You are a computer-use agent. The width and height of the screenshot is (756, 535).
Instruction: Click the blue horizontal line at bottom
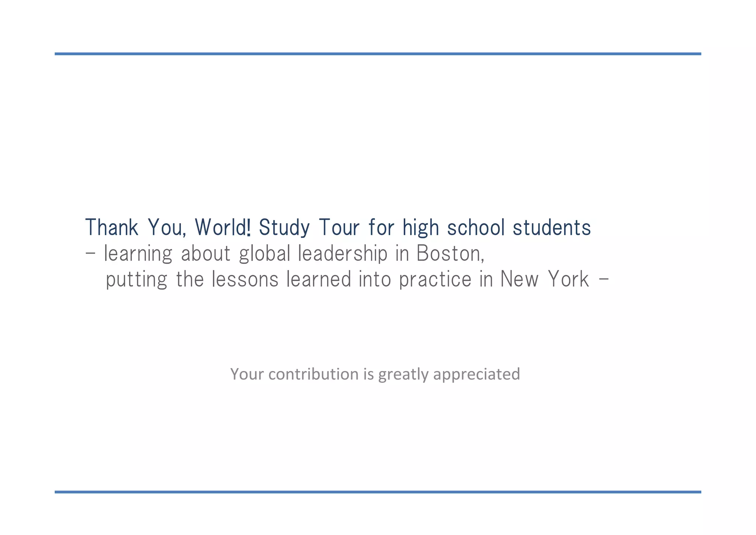pyautogui.click(x=378, y=492)
